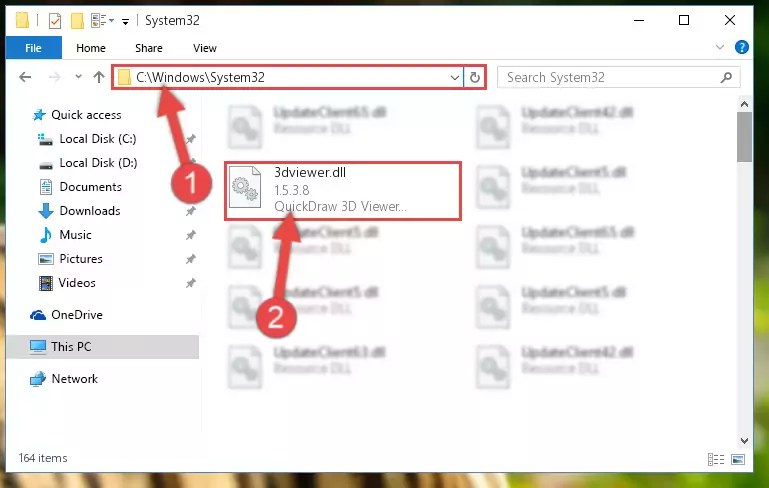Click the pin icon next to Music
The height and width of the screenshot is (488, 769).
[x=190, y=235]
